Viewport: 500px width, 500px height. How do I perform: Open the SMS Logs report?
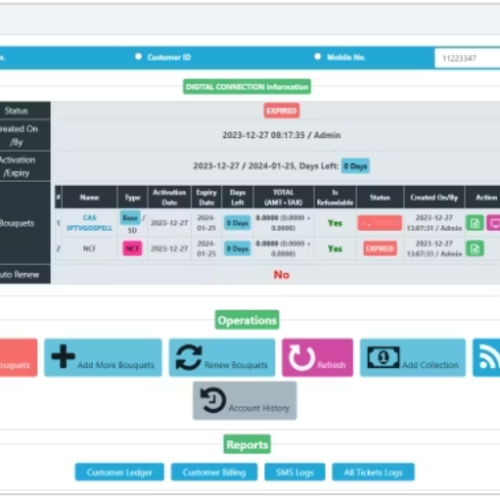[295, 472]
